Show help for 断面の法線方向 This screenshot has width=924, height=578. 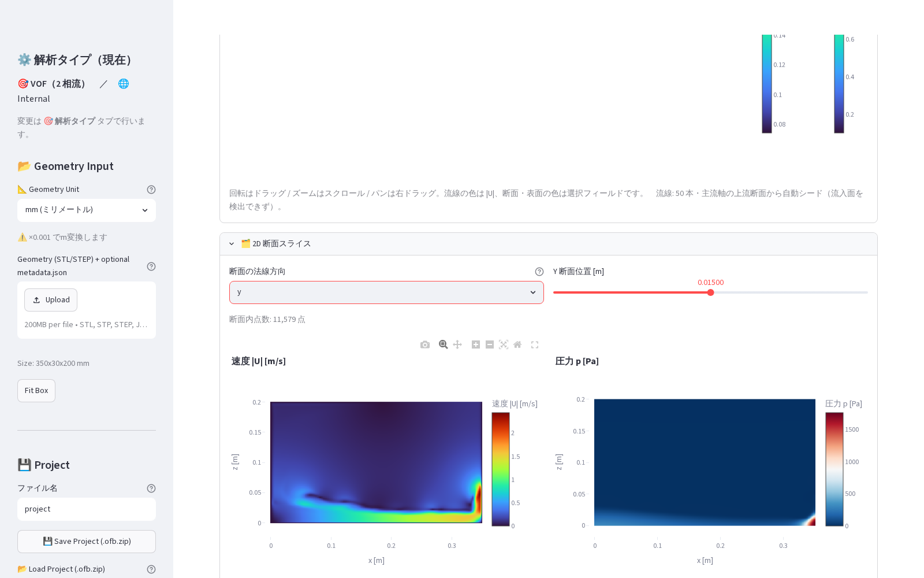coord(539,272)
